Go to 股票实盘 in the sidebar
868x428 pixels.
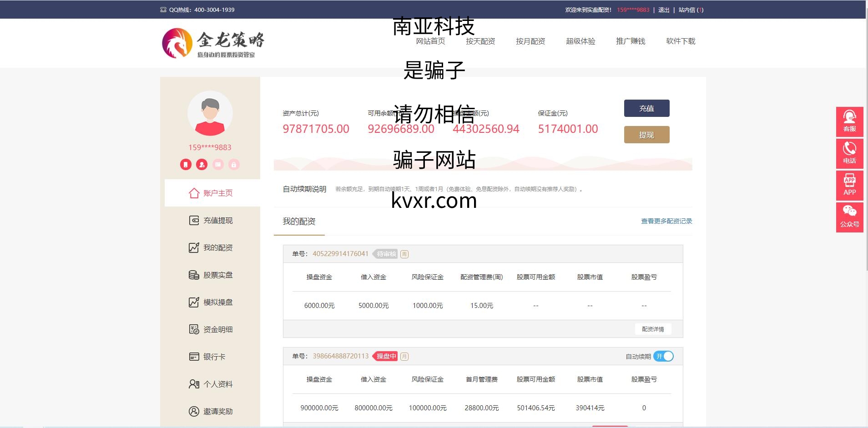click(x=211, y=275)
